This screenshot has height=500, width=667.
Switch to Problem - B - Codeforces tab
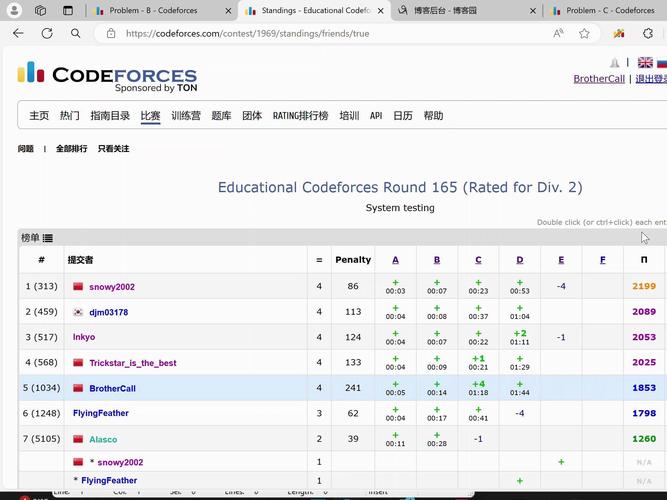pyautogui.click(x=153, y=10)
